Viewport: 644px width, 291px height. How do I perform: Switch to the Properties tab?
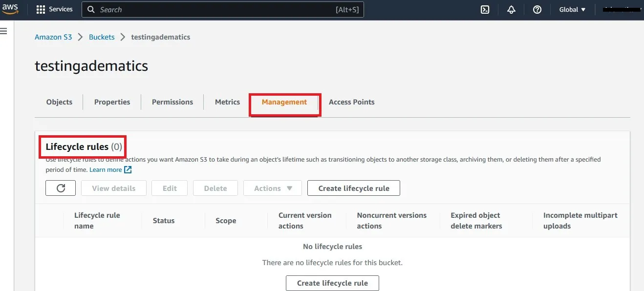pos(112,102)
